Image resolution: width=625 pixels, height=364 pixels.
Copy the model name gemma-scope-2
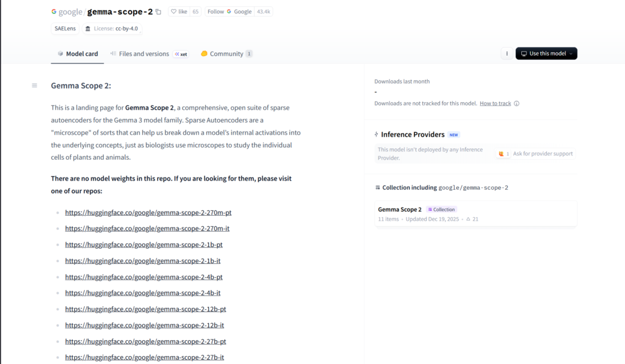tap(159, 12)
